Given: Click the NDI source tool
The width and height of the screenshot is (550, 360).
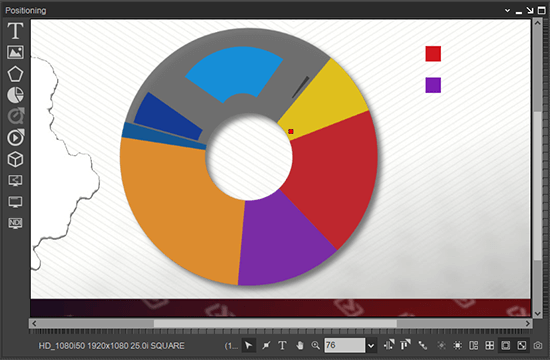Looking at the screenshot, I should click(x=15, y=223).
